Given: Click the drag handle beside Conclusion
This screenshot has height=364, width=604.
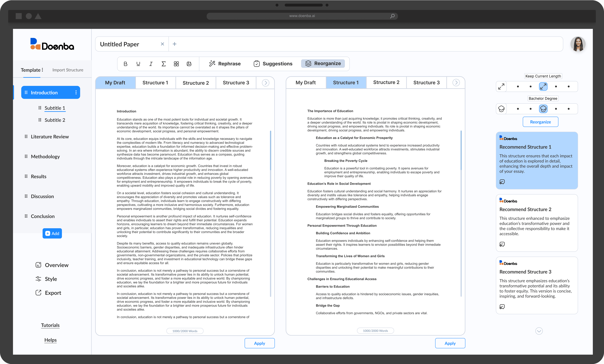Looking at the screenshot, I should 26,216.
